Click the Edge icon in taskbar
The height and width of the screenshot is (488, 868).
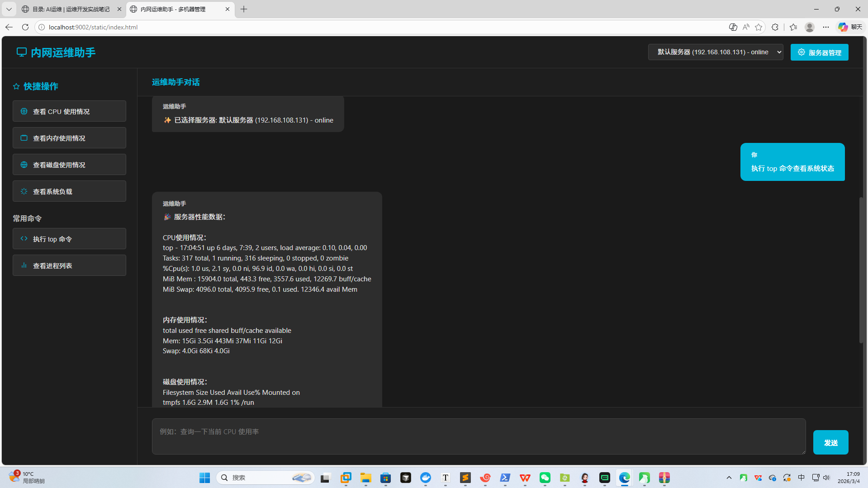coord(625,478)
